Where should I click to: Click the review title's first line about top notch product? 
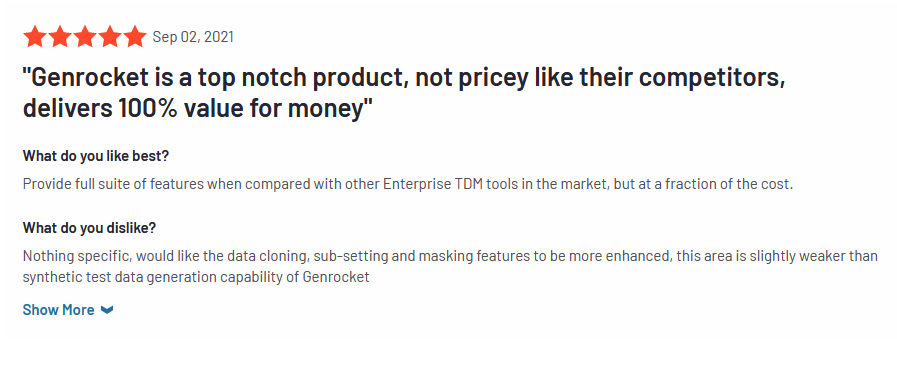[404, 78]
